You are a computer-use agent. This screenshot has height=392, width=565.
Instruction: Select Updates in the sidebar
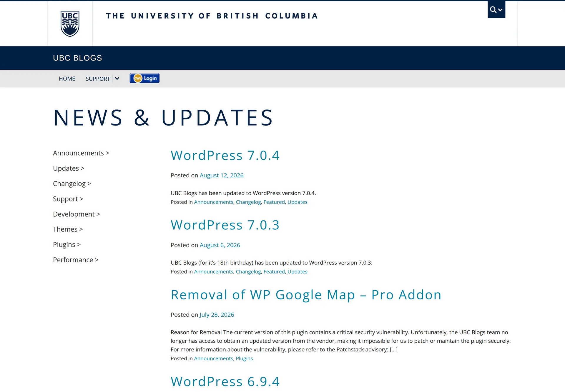point(69,168)
